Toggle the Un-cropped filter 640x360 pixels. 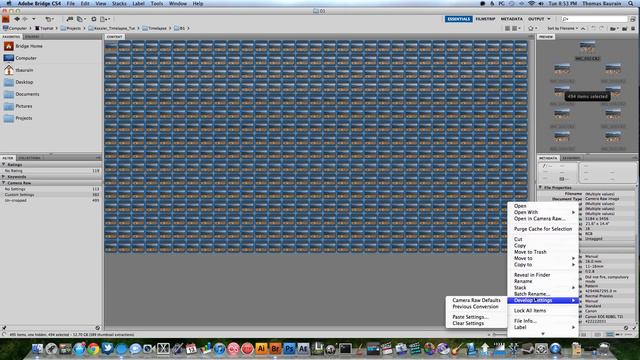pos(51,200)
